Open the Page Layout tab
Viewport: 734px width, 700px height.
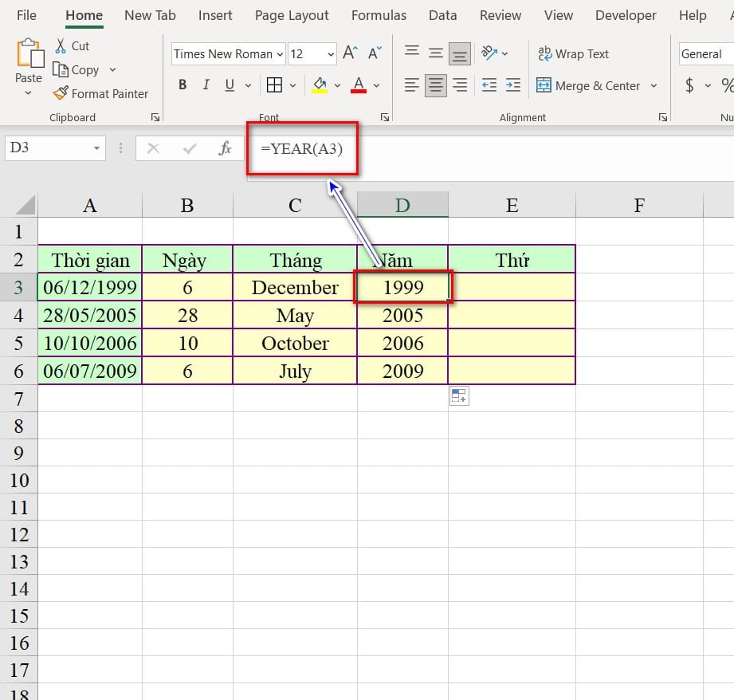[292, 15]
